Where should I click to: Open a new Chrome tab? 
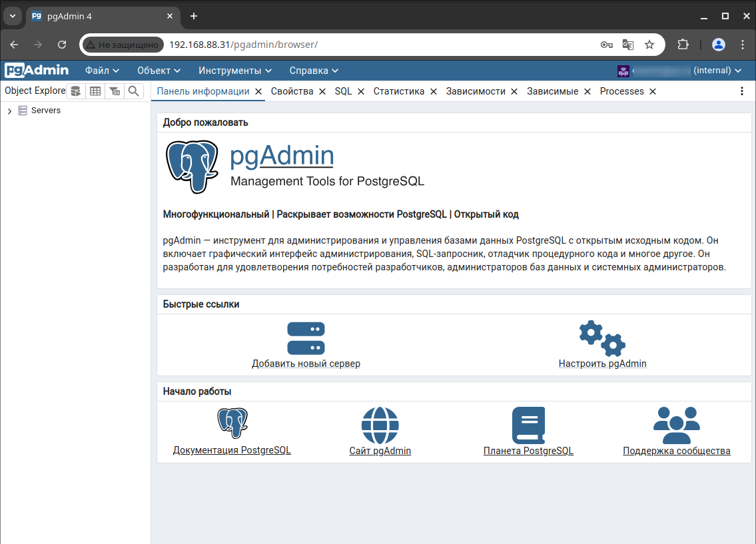(x=194, y=16)
